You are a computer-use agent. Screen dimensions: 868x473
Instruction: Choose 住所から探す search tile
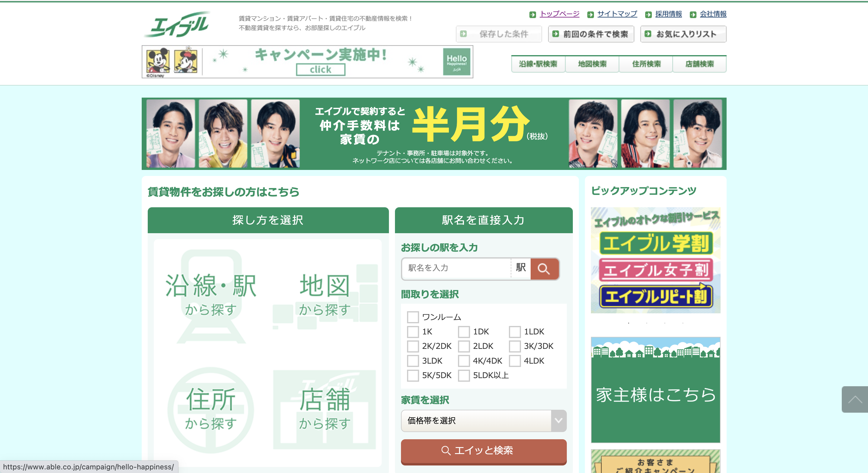click(x=211, y=409)
